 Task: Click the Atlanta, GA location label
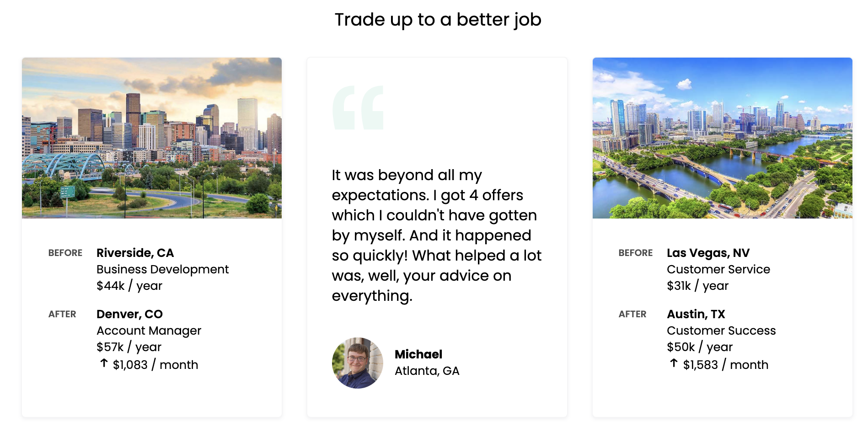(427, 371)
